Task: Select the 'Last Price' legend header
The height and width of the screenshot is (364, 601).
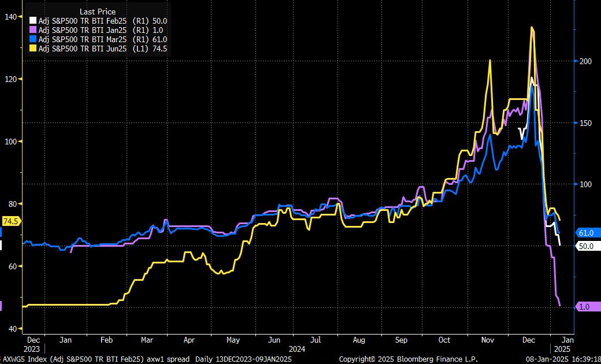Action: click(x=97, y=12)
